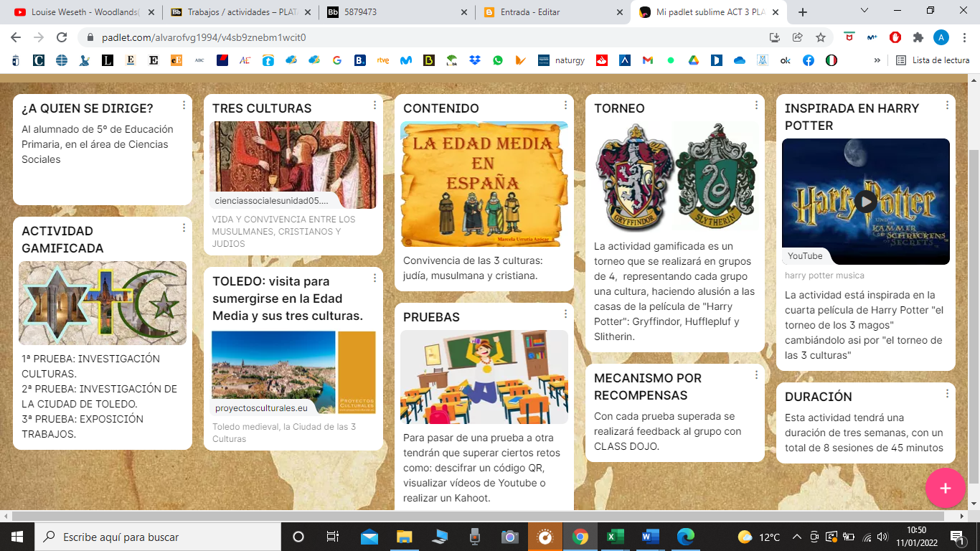Image resolution: width=980 pixels, height=551 pixels.
Task: Open the Extensions puzzle icon
Action: coord(918,37)
